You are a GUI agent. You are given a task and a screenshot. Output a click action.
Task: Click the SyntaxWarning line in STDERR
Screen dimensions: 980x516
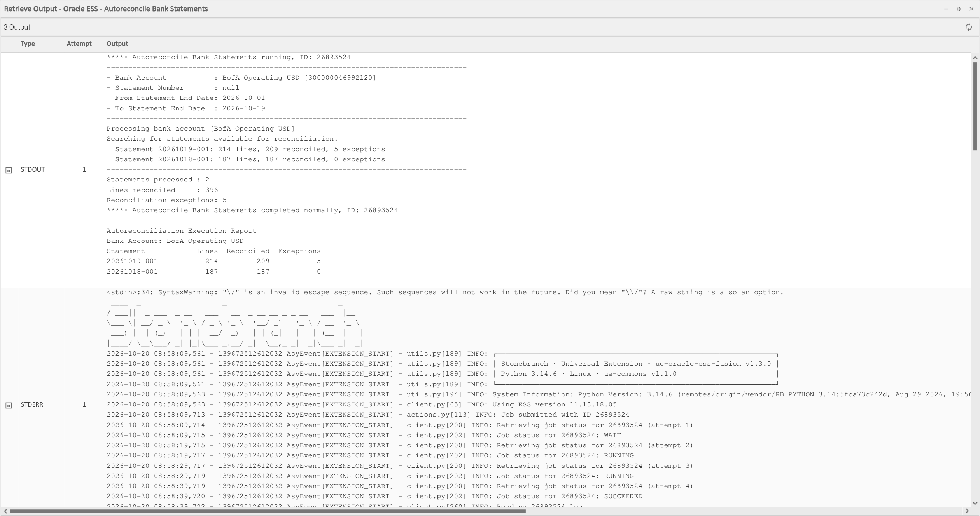445,292
